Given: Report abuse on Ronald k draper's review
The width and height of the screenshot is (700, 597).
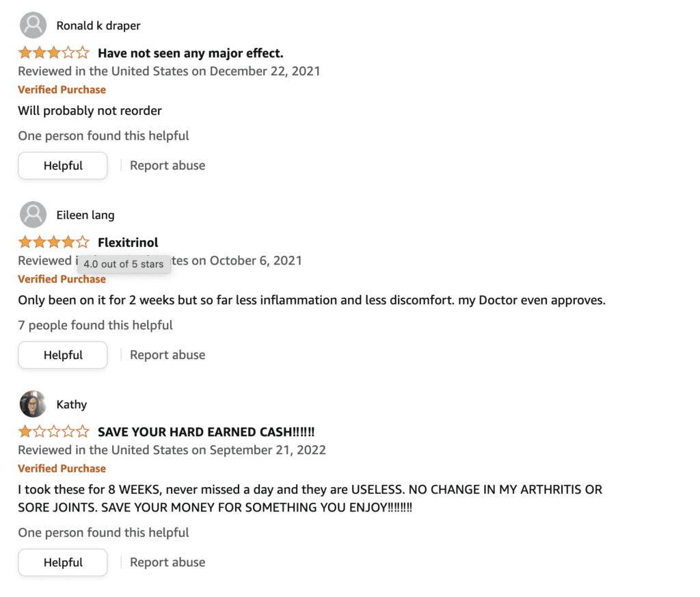Looking at the screenshot, I should (x=167, y=165).
